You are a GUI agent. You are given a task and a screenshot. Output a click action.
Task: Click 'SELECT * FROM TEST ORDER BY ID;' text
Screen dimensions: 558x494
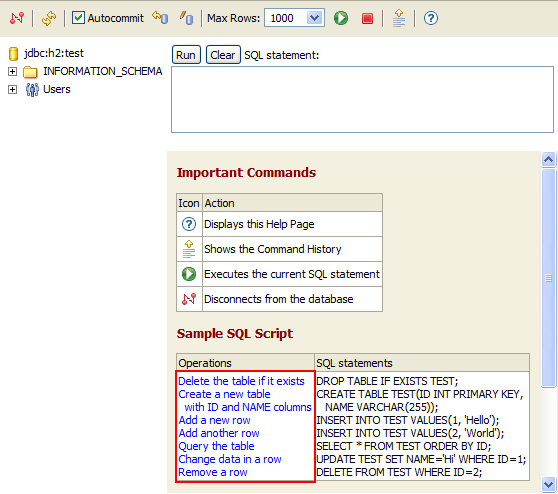point(404,446)
